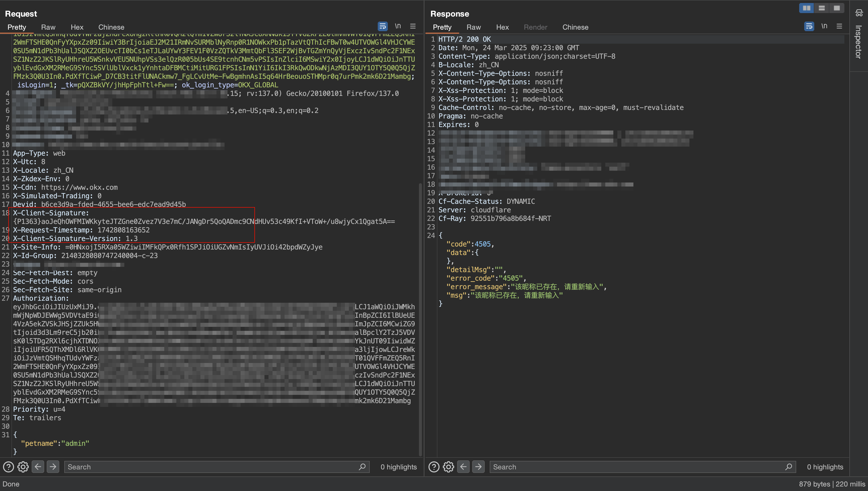Open the Chinese tab in Response
The image size is (868, 491).
tap(575, 27)
